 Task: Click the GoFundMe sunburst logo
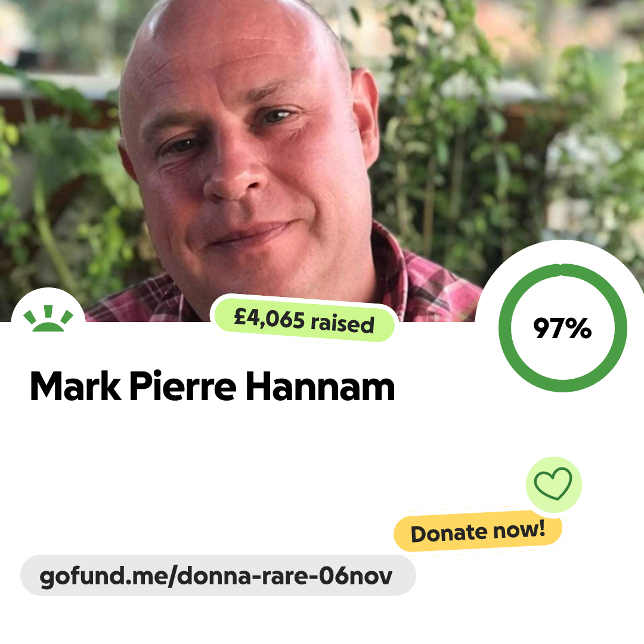point(48,318)
